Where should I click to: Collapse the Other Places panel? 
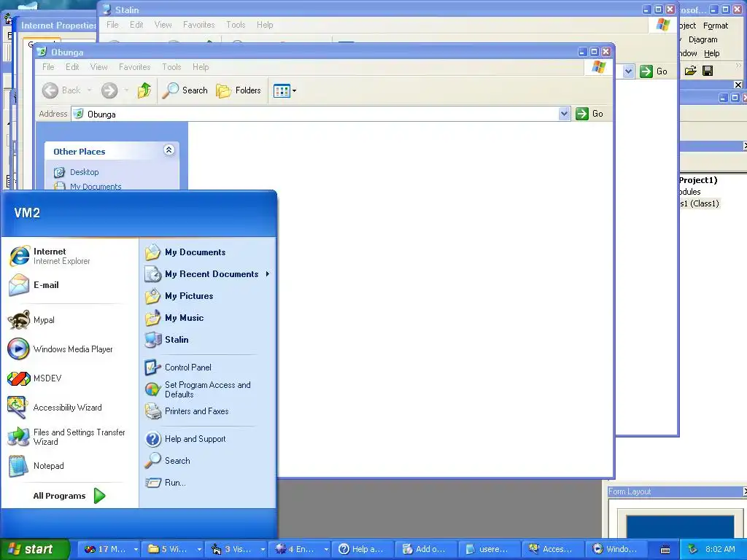coord(169,150)
